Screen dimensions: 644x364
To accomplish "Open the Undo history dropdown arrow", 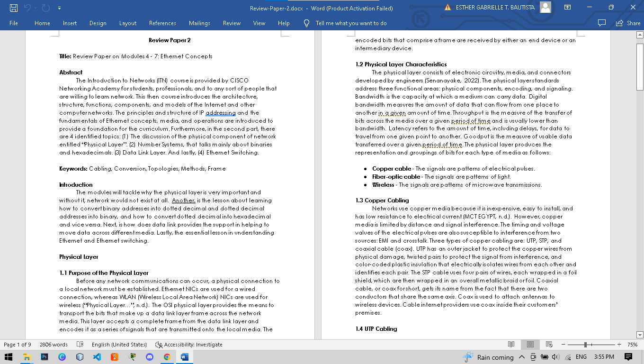I will (x=35, y=8).
